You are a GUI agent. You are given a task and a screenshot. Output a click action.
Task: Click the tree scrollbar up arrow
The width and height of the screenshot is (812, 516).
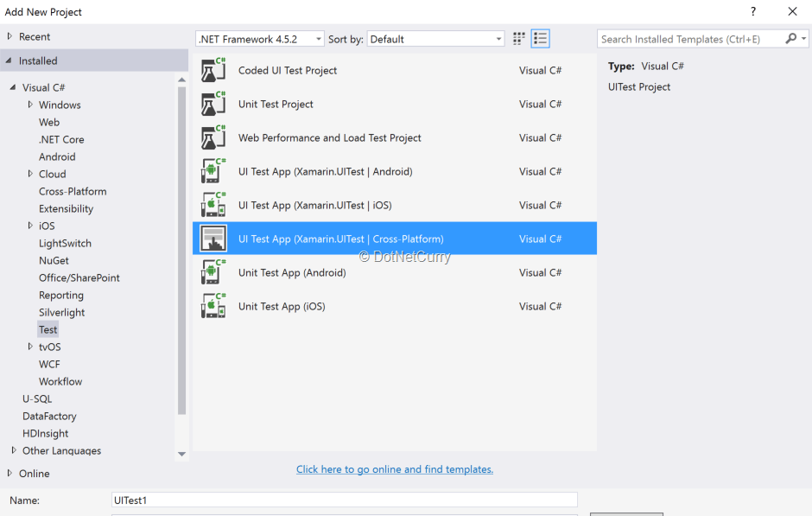coord(181,80)
